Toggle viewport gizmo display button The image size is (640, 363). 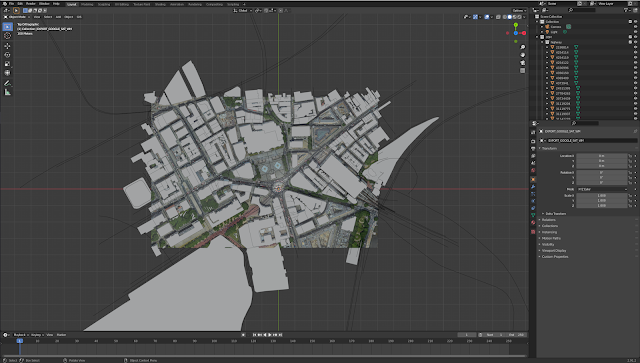(x=475, y=17)
